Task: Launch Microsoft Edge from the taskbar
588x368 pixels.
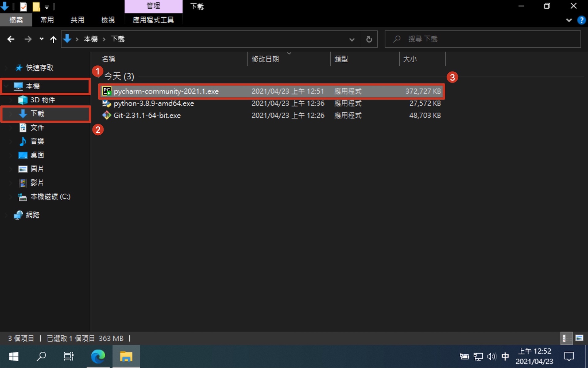Action: click(98, 357)
